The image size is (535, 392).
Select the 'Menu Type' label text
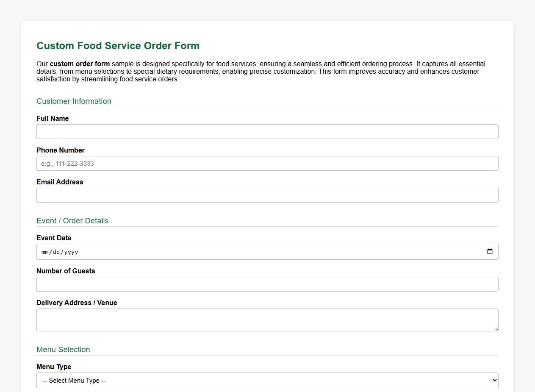[53, 367]
